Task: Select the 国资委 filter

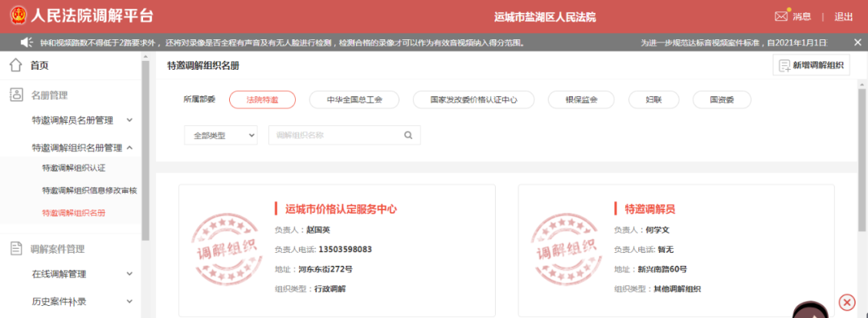Action: [x=722, y=100]
